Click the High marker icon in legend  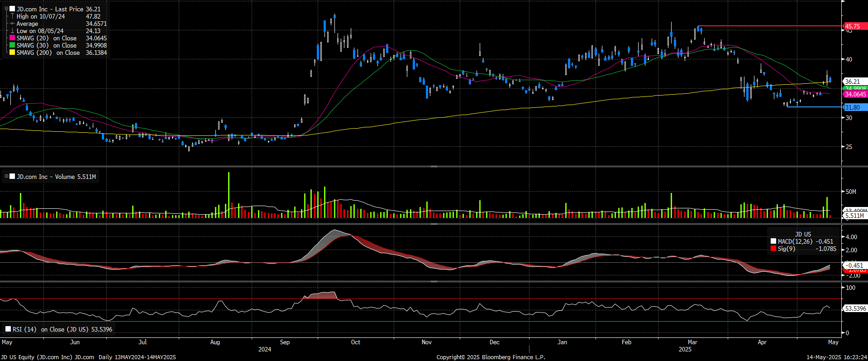coord(12,16)
